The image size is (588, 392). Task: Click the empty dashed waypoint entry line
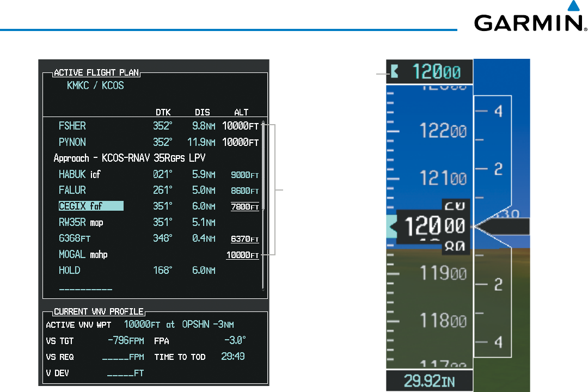click(85, 289)
